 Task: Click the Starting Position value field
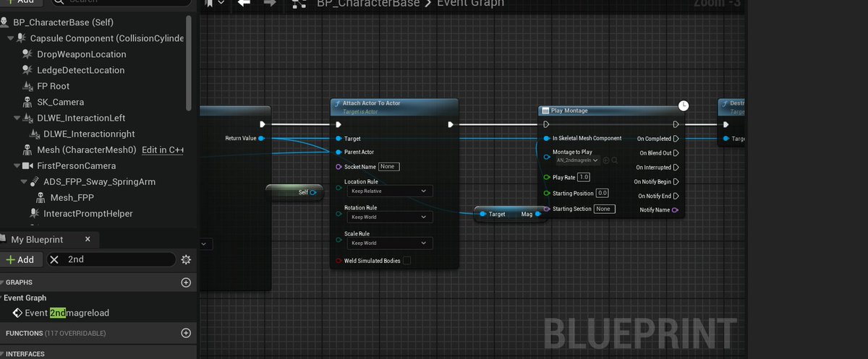point(603,193)
